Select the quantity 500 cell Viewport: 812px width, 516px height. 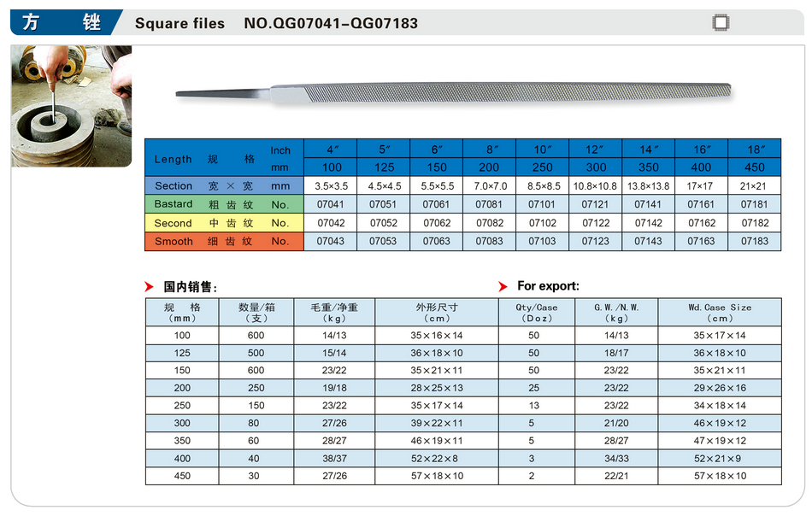pos(256,353)
